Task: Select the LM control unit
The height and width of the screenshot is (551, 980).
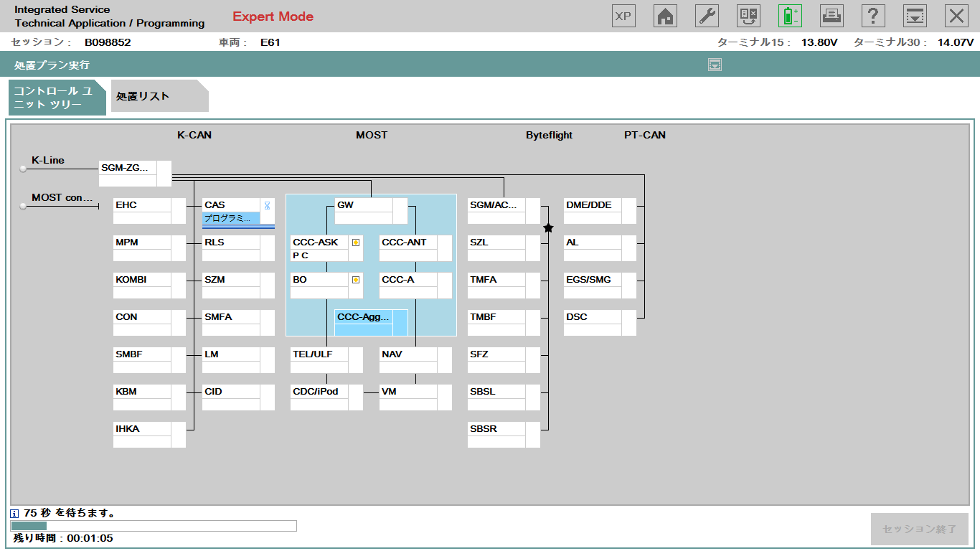Action: pos(238,360)
